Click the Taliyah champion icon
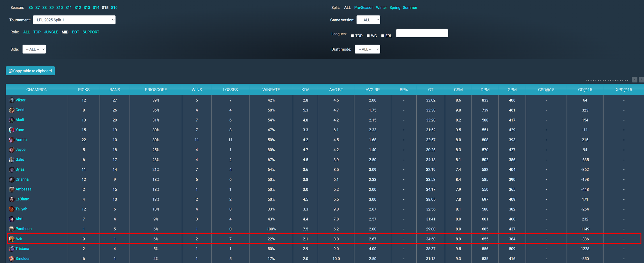This screenshot has height=263, width=644. (x=12, y=209)
